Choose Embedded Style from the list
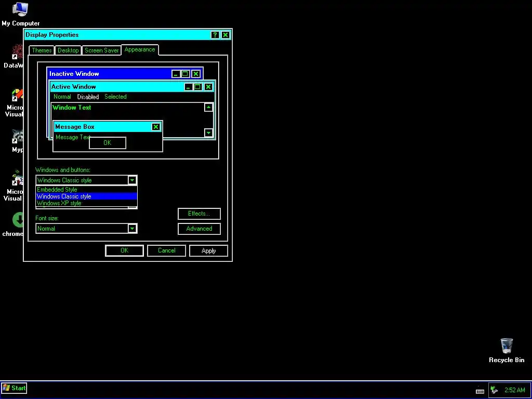532x399 pixels. tap(87, 189)
